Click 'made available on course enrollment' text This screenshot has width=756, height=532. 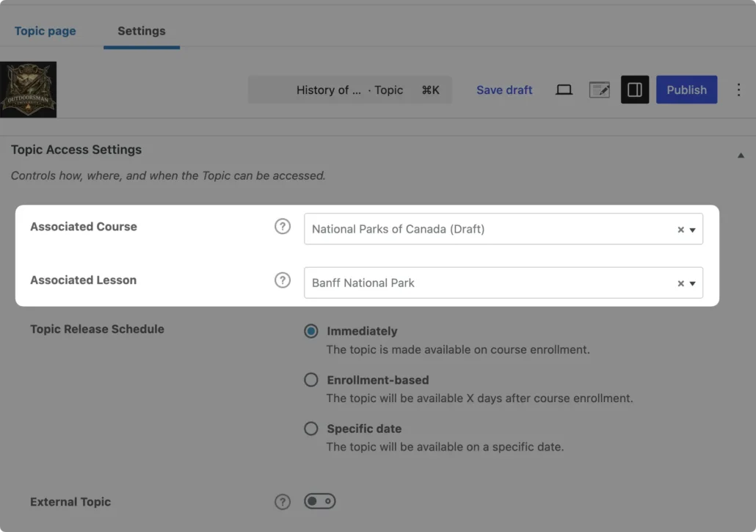490,350
